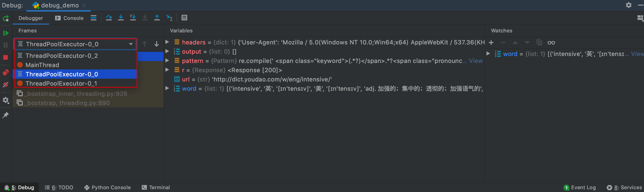Click View link beside pattern variable

476,61
